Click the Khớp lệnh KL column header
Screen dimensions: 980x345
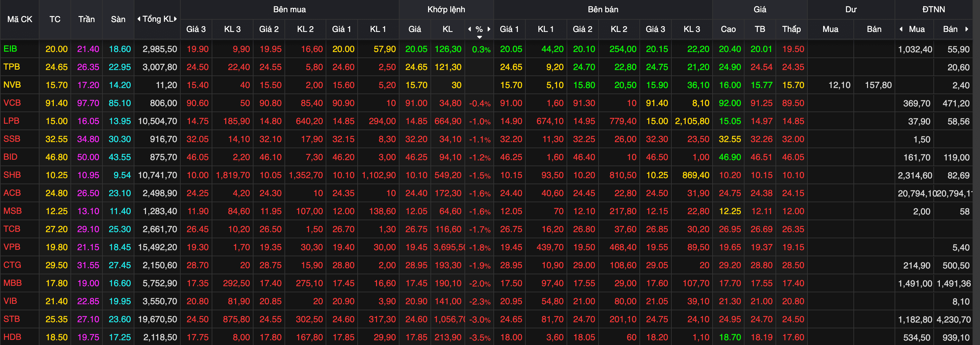click(447, 29)
